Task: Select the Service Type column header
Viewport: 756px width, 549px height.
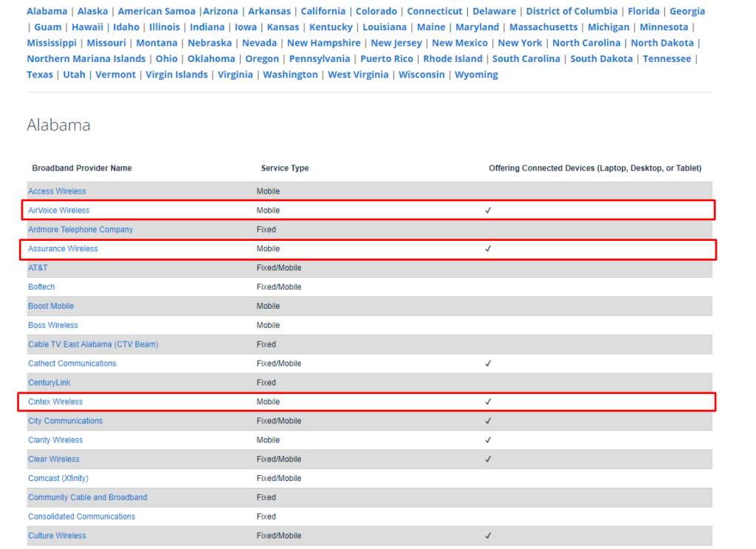Action: click(285, 168)
